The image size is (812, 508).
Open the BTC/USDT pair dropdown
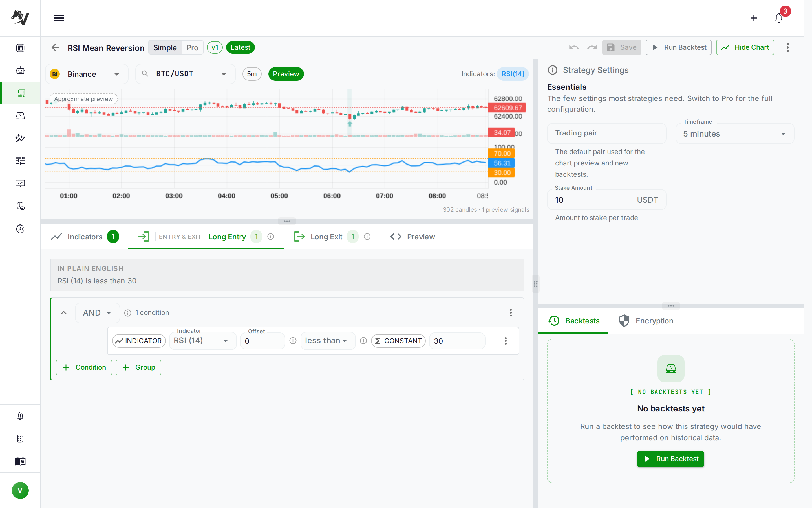pos(185,74)
